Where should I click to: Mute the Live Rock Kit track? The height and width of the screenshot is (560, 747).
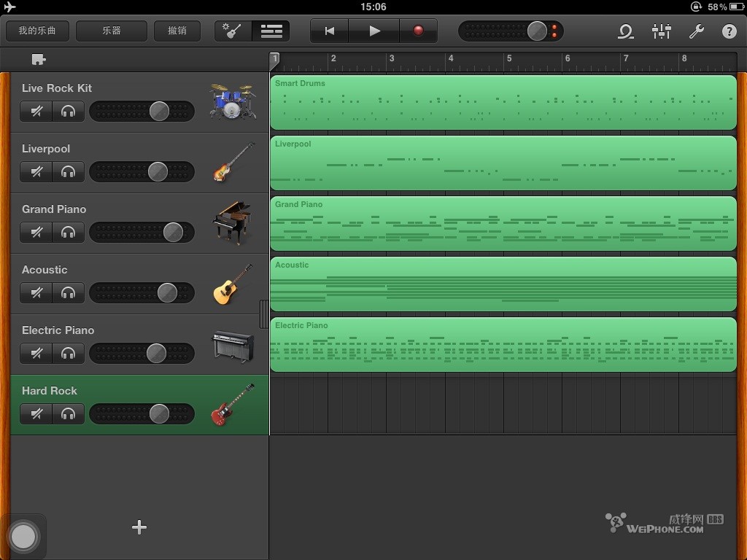coord(36,112)
